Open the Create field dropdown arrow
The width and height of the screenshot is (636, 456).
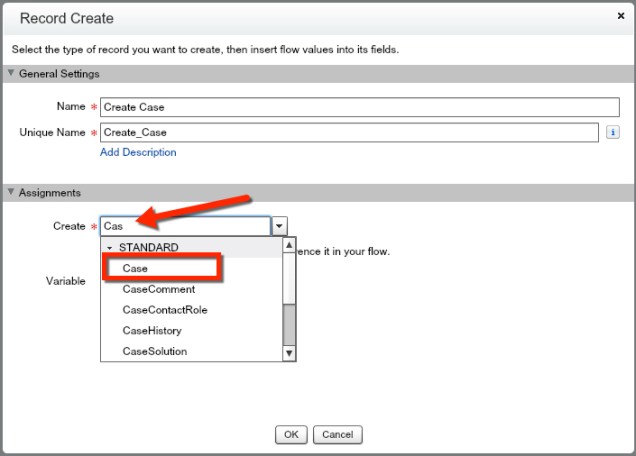(x=281, y=227)
